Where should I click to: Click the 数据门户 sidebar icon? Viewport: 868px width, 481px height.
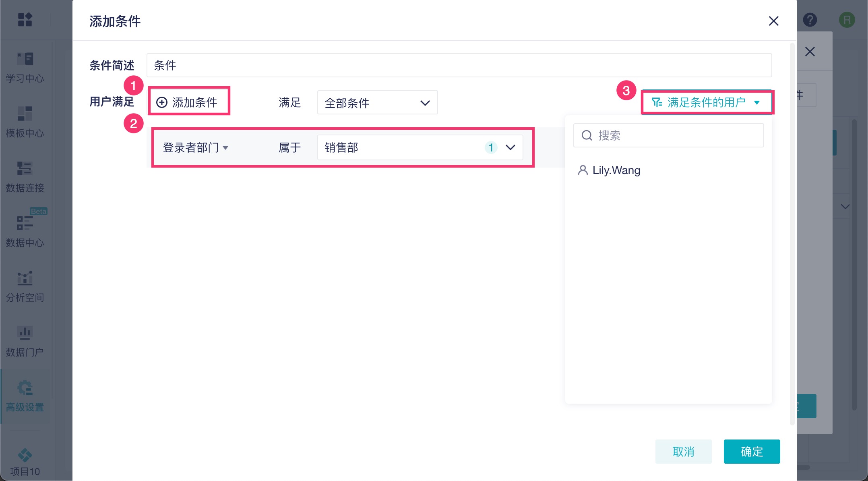pyautogui.click(x=25, y=333)
